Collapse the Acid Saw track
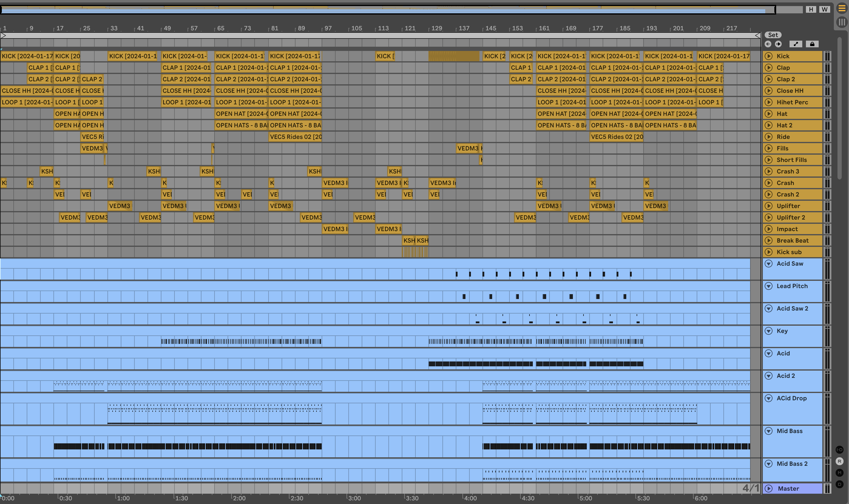Viewport: 849px width, 504px height. (x=769, y=264)
